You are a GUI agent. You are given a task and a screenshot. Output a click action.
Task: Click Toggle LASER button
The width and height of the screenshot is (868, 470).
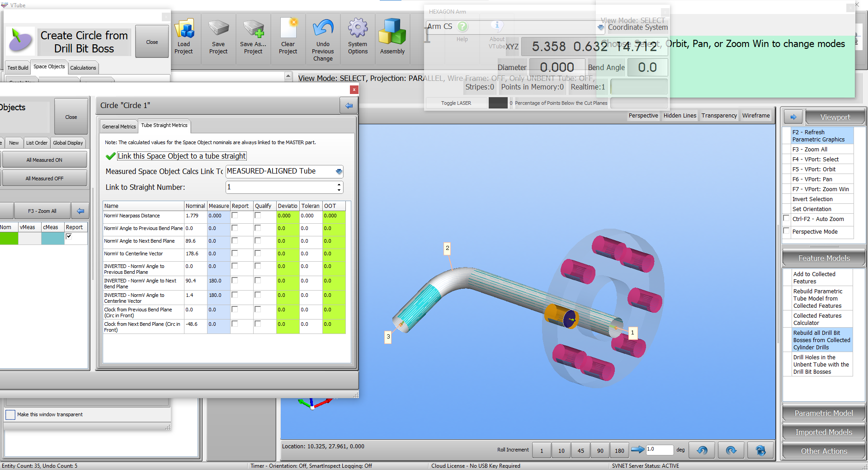click(456, 103)
